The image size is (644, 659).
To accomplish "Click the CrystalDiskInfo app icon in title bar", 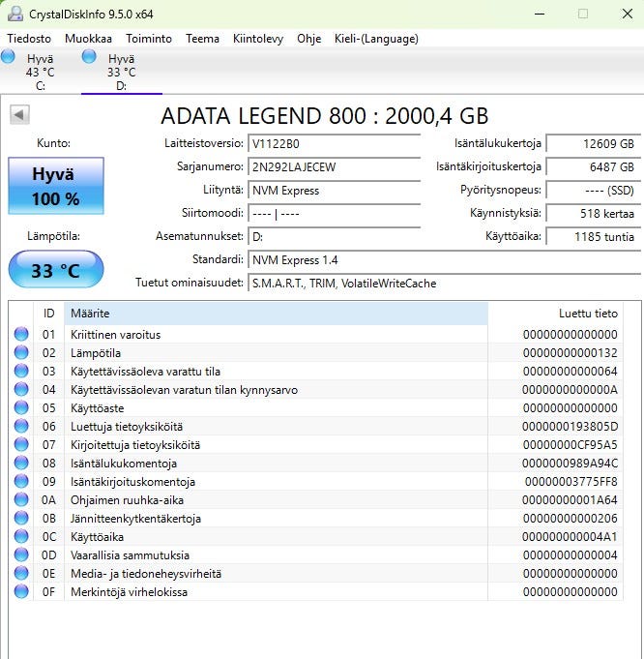I will 16,14.
